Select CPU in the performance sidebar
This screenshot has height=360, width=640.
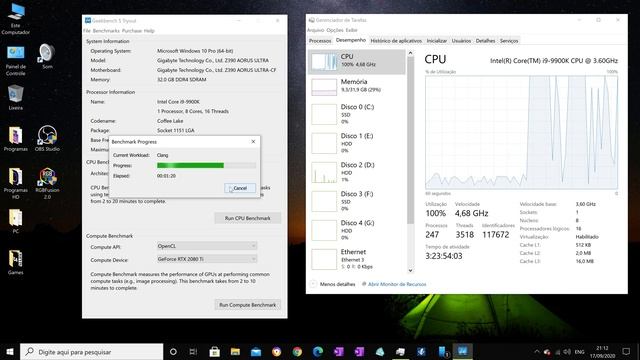click(x=357, y=62)
